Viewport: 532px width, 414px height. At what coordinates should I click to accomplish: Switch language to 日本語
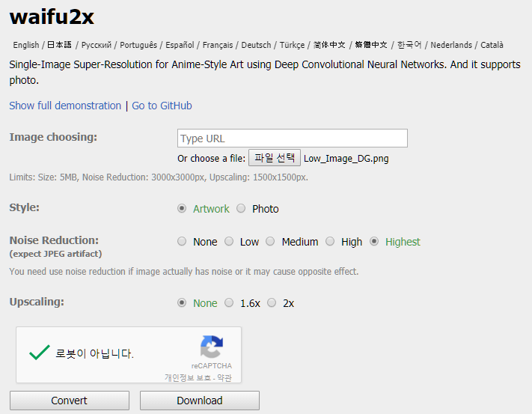(x=59, y=45)
